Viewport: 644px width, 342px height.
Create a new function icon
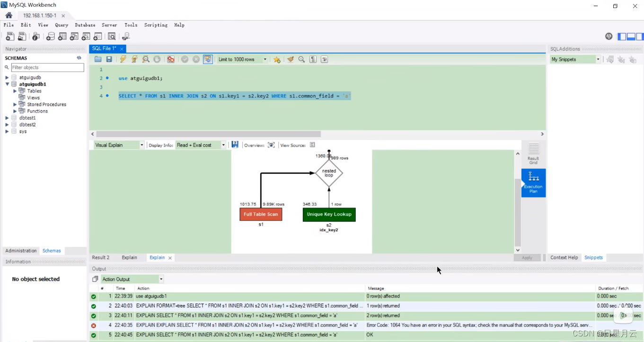click(x=98, y=36)
